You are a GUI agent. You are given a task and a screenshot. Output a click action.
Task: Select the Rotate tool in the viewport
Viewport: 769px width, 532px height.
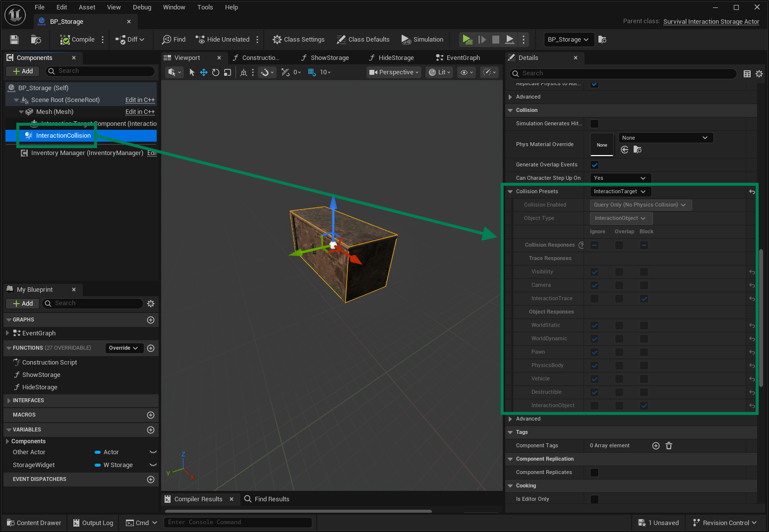point(215,72)
